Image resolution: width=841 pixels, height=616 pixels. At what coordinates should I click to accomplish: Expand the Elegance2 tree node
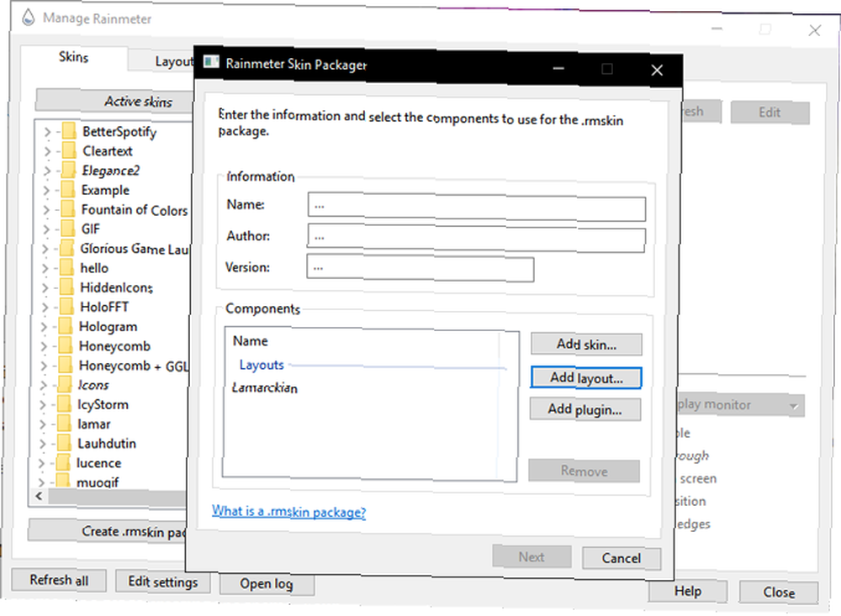coord(46,171)
